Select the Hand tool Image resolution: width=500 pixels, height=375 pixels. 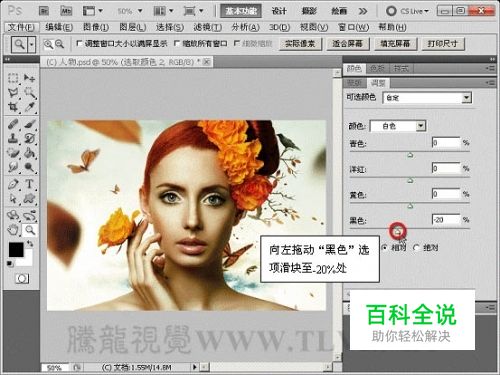(x=13, y=230)
